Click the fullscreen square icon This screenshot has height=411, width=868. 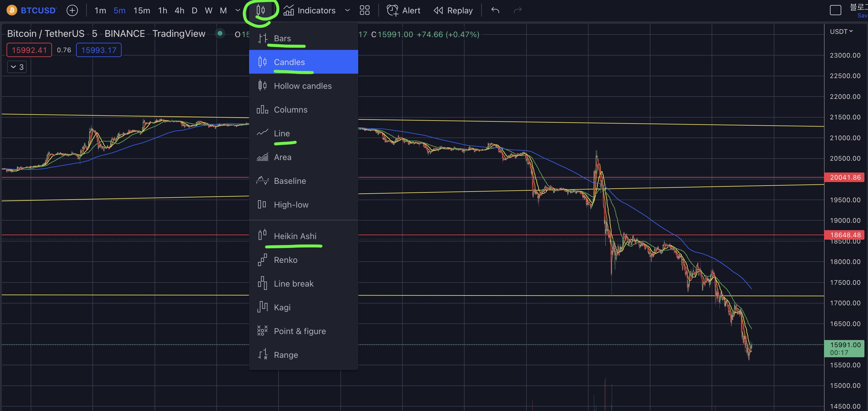point(835,10)
